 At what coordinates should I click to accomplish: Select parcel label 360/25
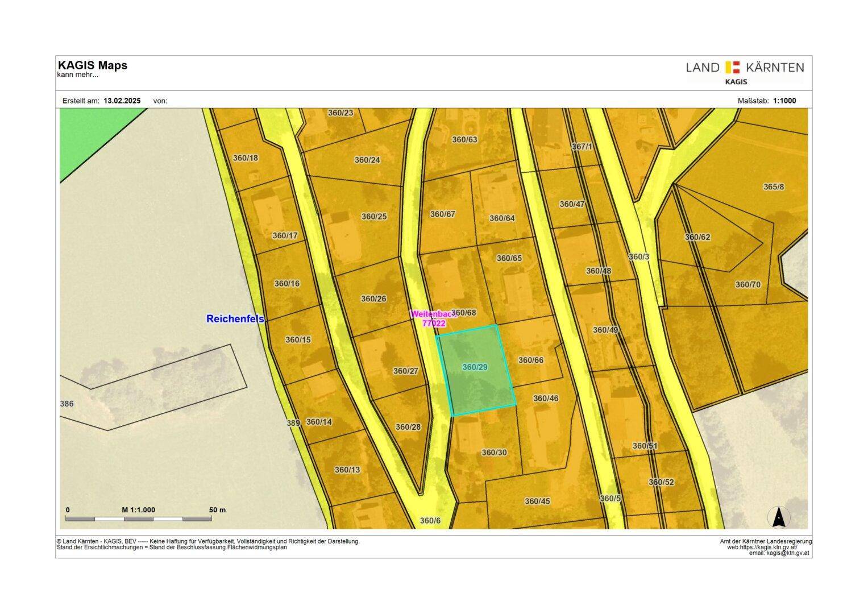pyautogui.click(x=374, y=217)
